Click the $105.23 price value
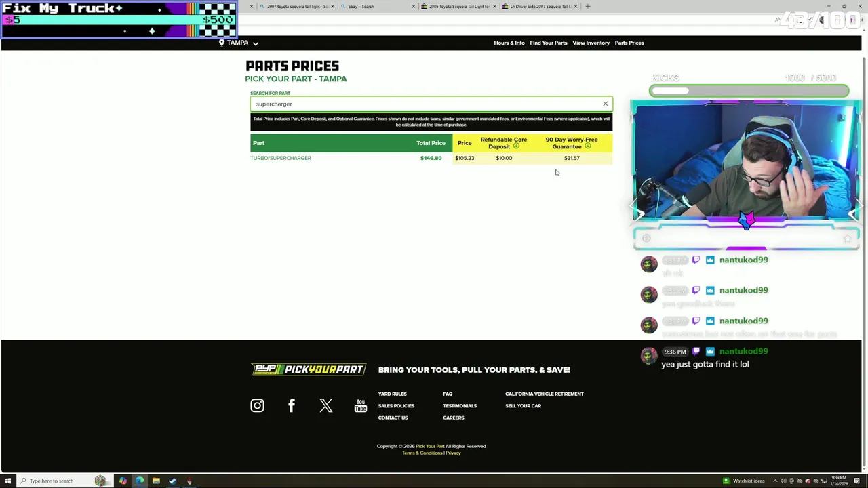Screen dimensions: 868x488 point(465,158)
